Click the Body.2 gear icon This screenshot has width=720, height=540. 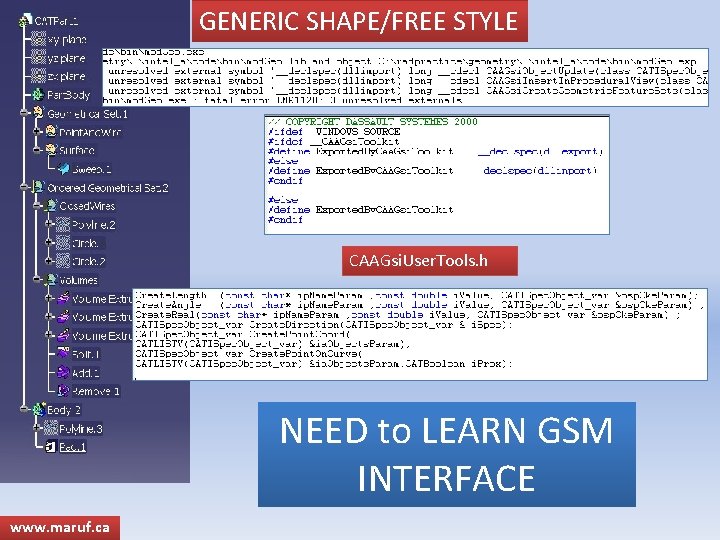click(39, 409)
